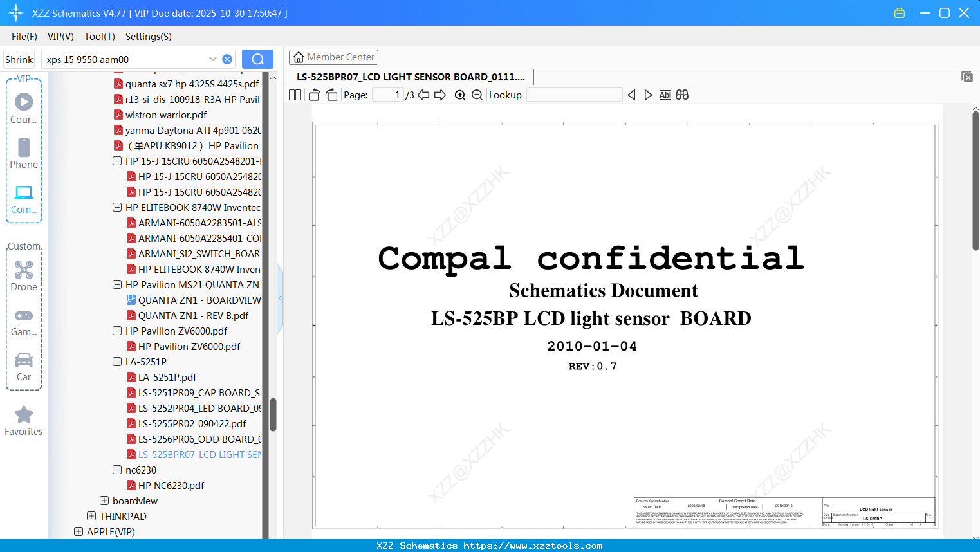
Task: Collapse HP ELITEBOOK 8740W Inventec folder
Action: pyautogui.click(x=117, y=207)
